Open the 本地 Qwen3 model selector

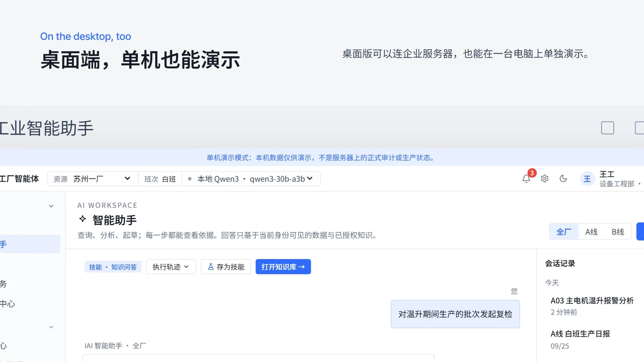click(x=251, y=179)
